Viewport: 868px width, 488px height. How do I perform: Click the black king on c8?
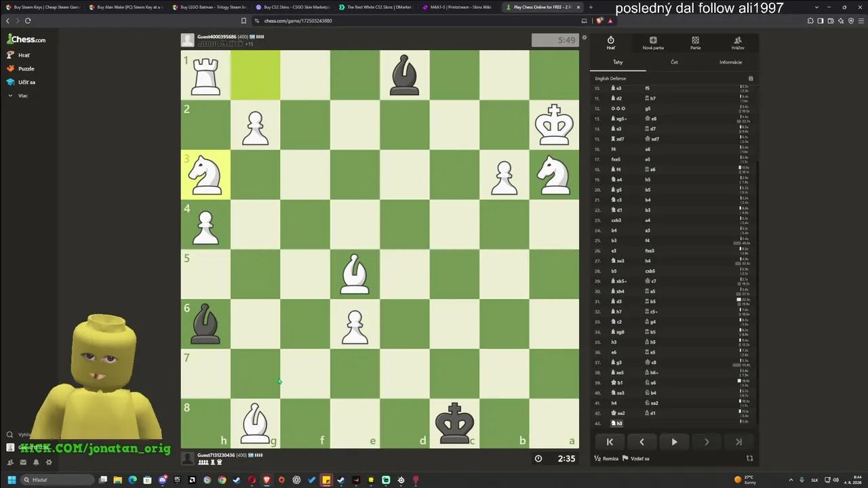454,424
